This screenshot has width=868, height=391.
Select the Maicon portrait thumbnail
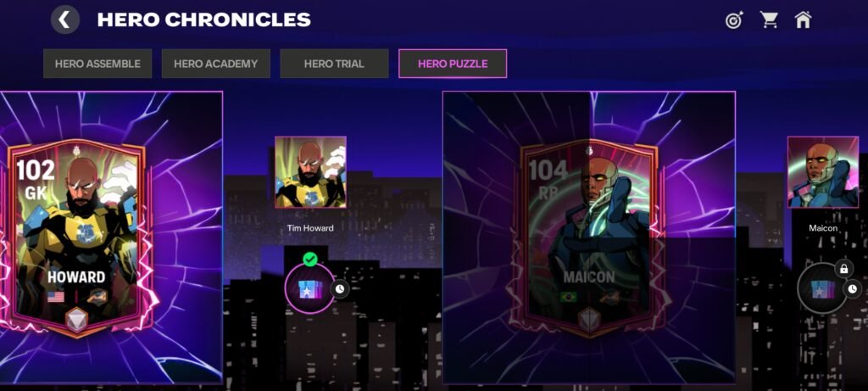823,172
